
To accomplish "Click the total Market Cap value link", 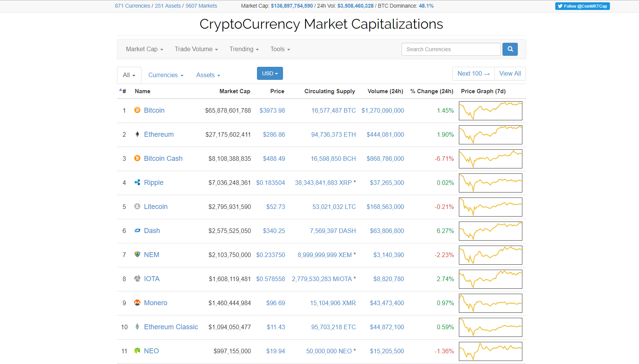I will click(x=292, y=6).
